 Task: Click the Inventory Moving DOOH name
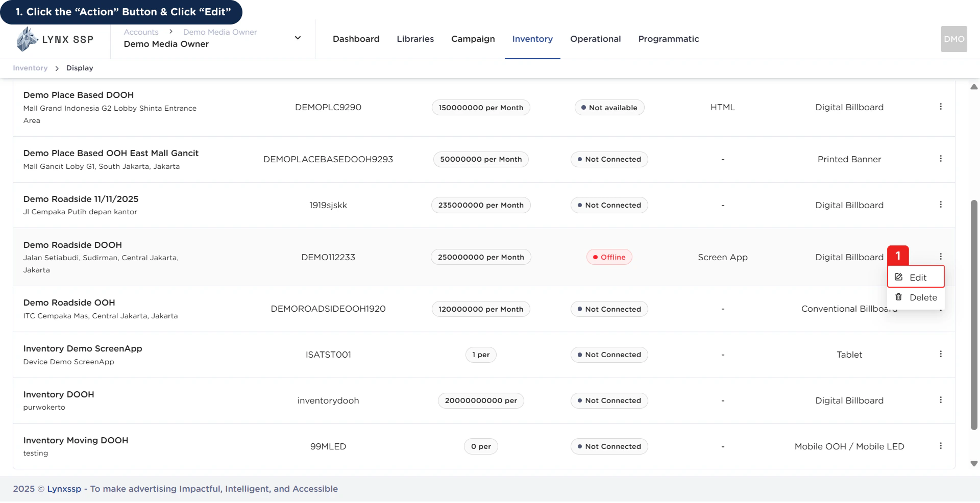[x=76, y=440]
